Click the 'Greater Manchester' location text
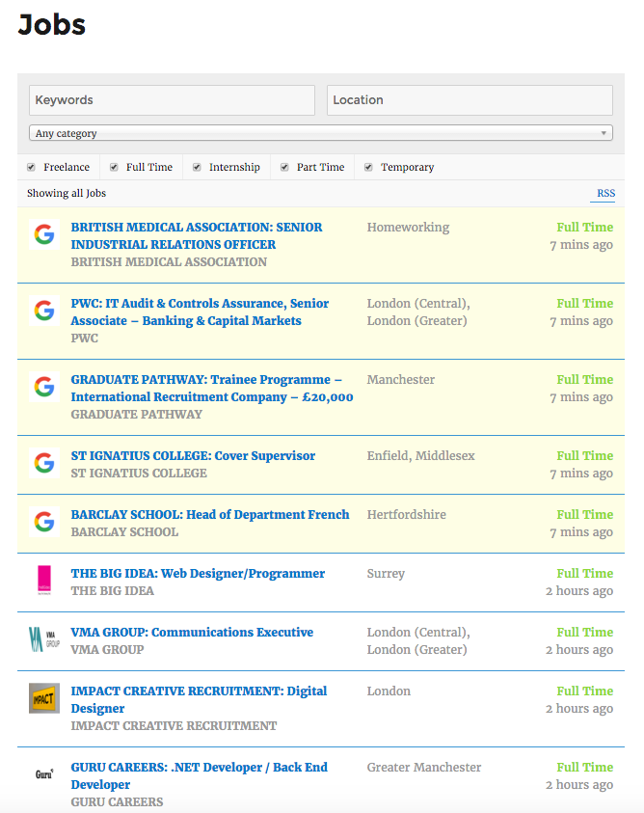The width and height of the screenshot is (644, 813). (424, 768)
